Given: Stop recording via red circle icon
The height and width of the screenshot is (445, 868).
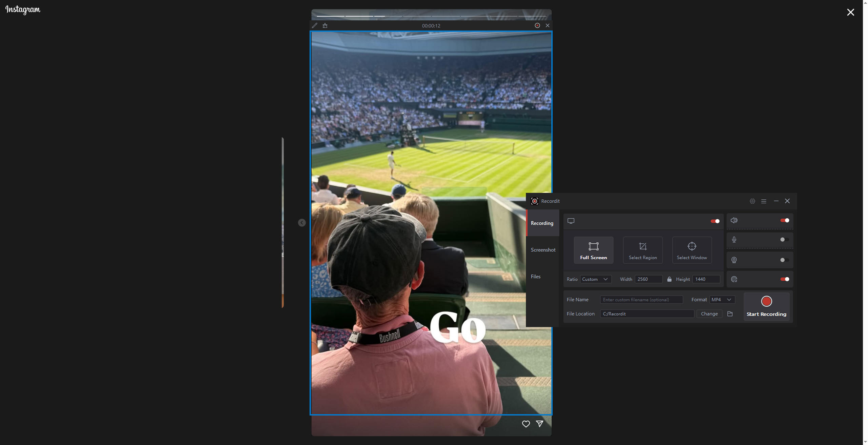Looking at the screenshot, I should point(537,25).
